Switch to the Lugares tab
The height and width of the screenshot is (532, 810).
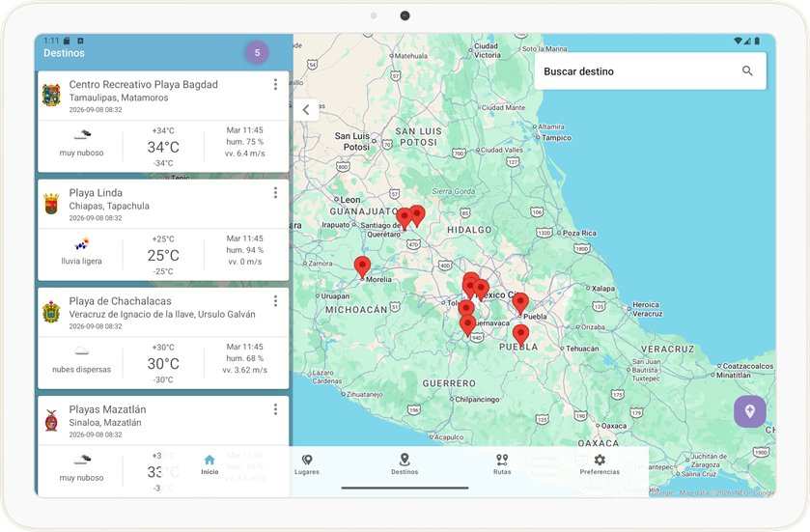(307, 464)
